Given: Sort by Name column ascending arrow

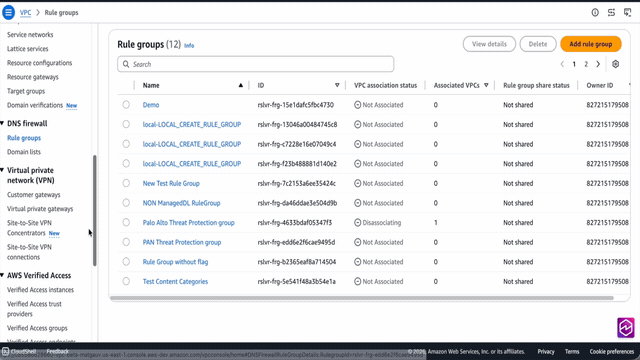Looking at the screenshot, I should [240, 85].
